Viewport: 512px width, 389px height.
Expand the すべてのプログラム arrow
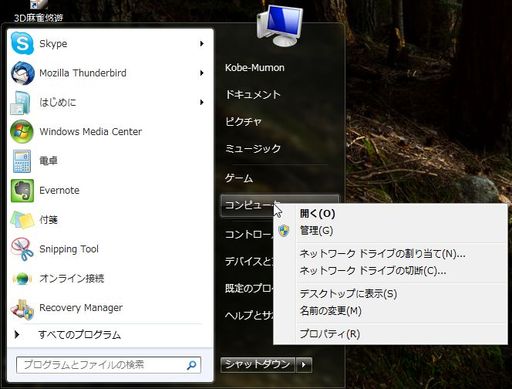[17, 334]
